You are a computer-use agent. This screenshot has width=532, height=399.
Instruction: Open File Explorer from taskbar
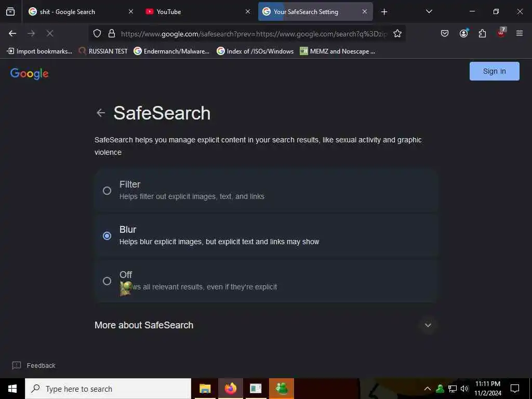point(205,389)
